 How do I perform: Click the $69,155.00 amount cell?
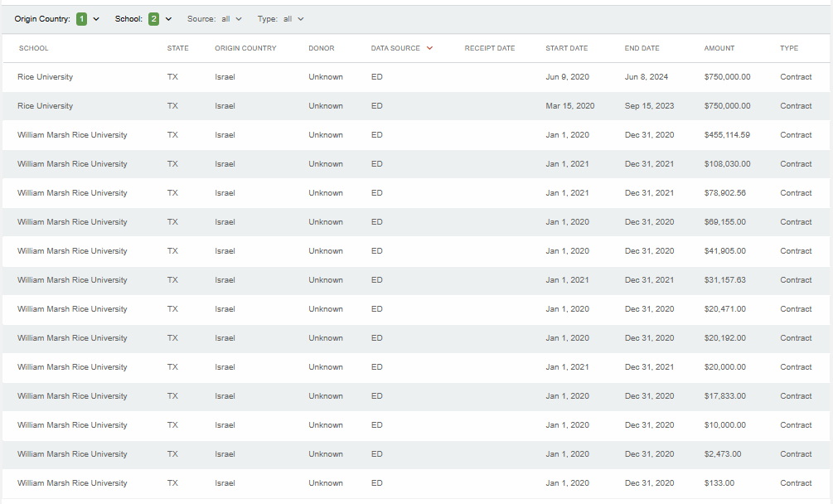click(x=725, y=222)
